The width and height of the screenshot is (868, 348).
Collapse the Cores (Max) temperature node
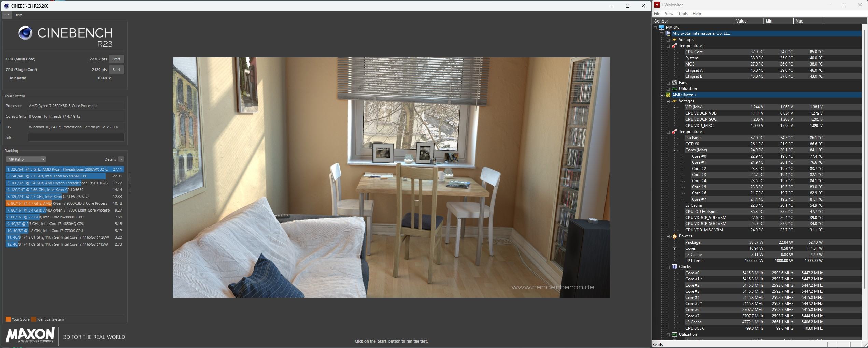[x=674, y=150]
